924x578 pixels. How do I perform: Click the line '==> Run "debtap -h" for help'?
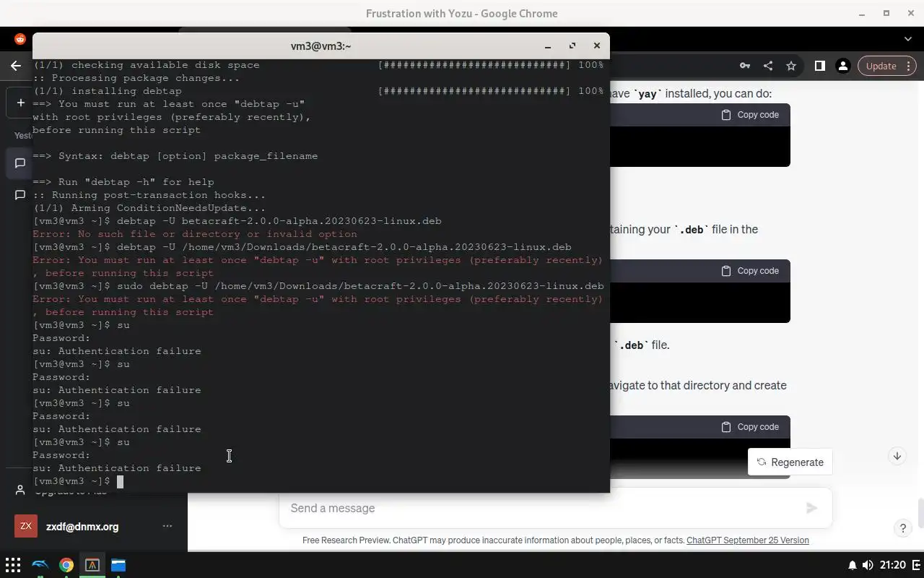(x=123, y=182)
